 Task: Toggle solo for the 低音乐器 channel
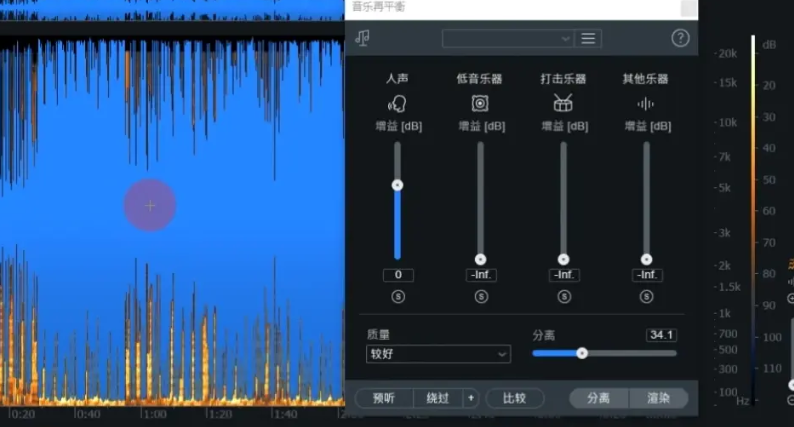[x=481, y=297]
